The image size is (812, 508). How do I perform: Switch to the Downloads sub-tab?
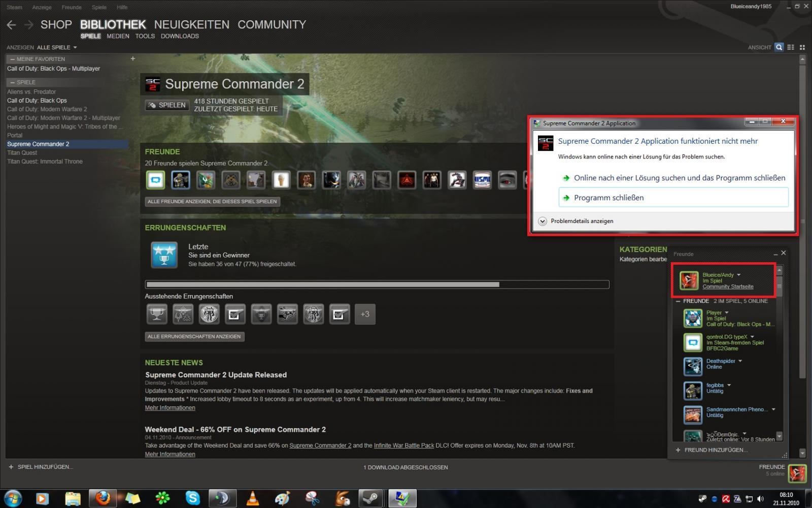180,36
